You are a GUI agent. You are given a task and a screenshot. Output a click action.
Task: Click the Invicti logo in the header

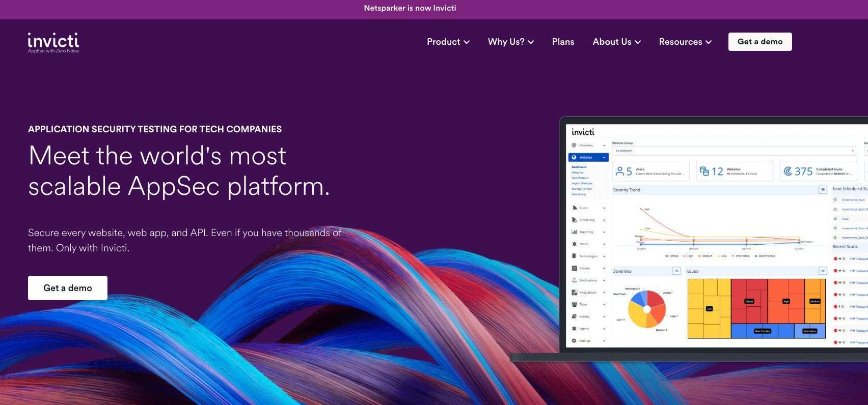[53, 43]
